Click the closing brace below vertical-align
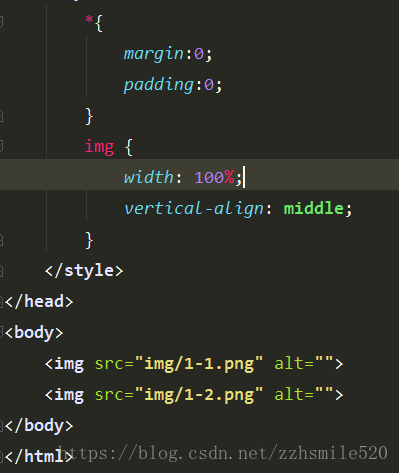The width and height of the screenshot is (399, 473). point(89,240)
